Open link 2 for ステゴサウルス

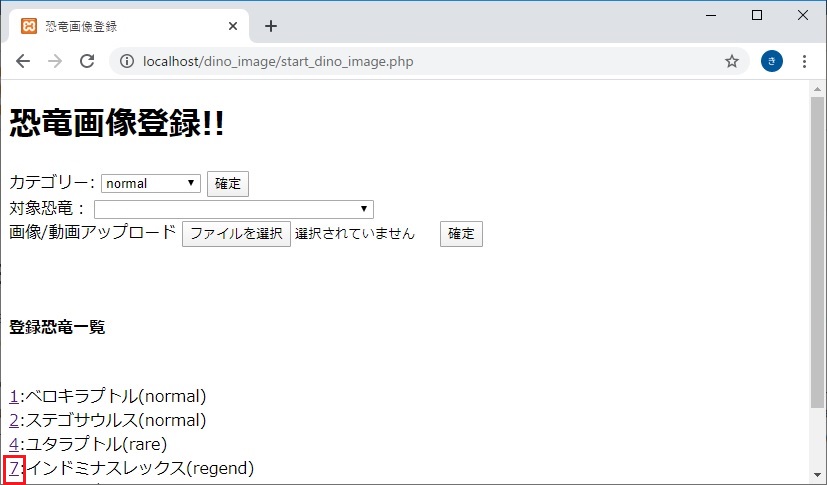pyautogui.click(x=14, y=420)
